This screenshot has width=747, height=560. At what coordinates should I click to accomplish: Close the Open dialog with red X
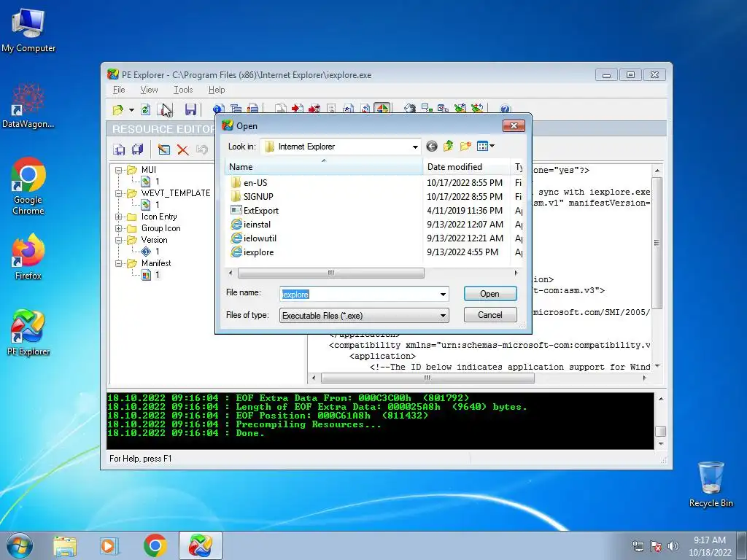pos(514,125)
